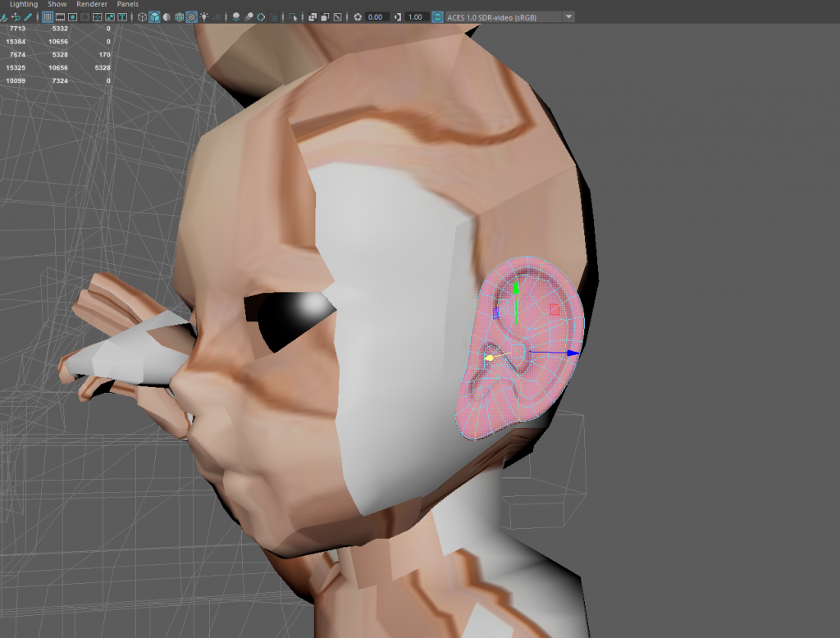Image resolution: width=840 pixels, height=638 pixels.
Task: Enable use all lights bulb icon
Action: tap(204, 16)
